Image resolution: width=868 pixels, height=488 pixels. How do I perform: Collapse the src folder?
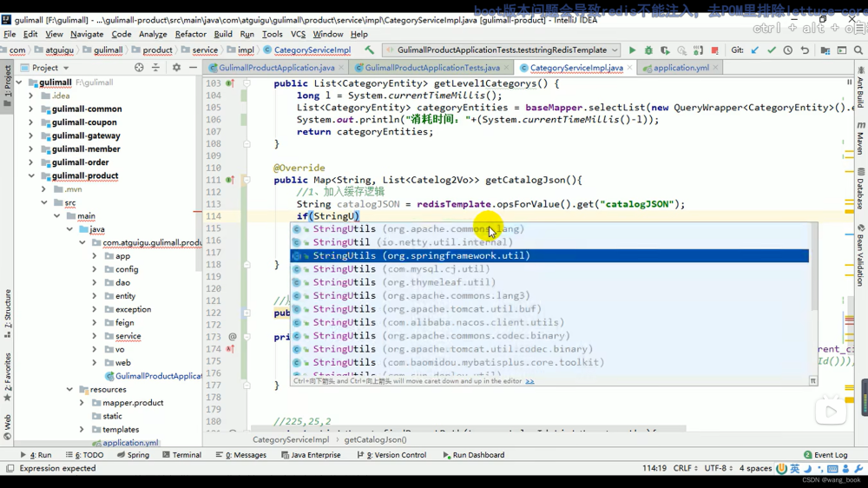coord(44,202)
